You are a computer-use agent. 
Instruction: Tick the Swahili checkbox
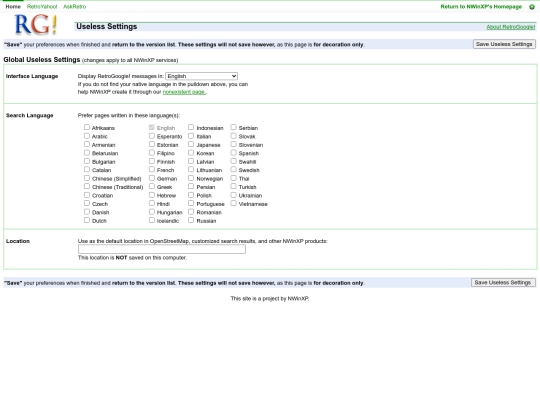(x=233, y=161)
